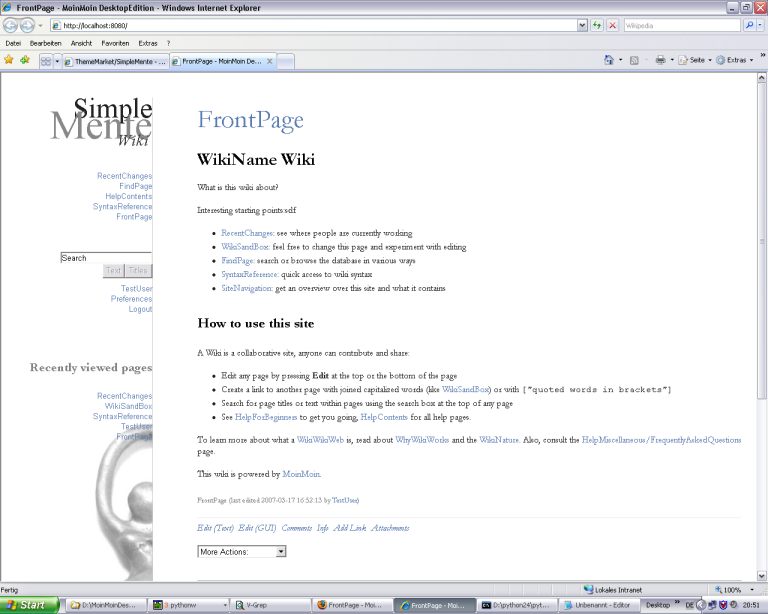Click the Refresh page icon

click(597, 25)
